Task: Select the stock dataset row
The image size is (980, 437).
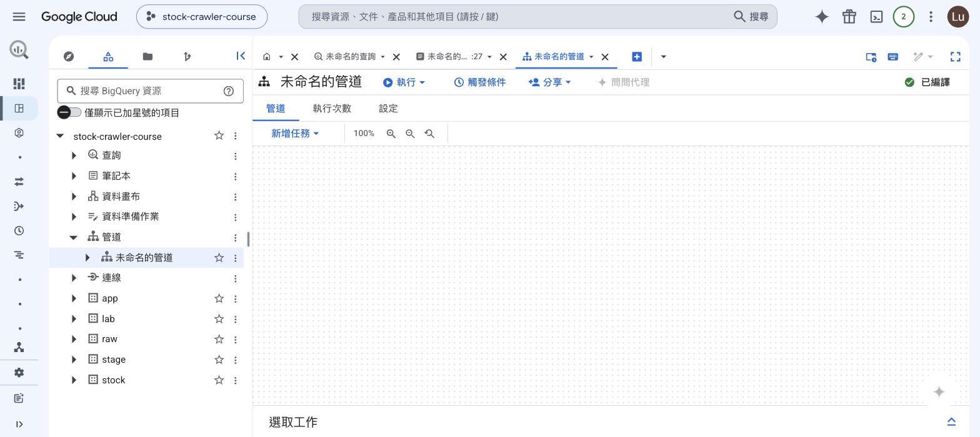Action: pos(146,380)
